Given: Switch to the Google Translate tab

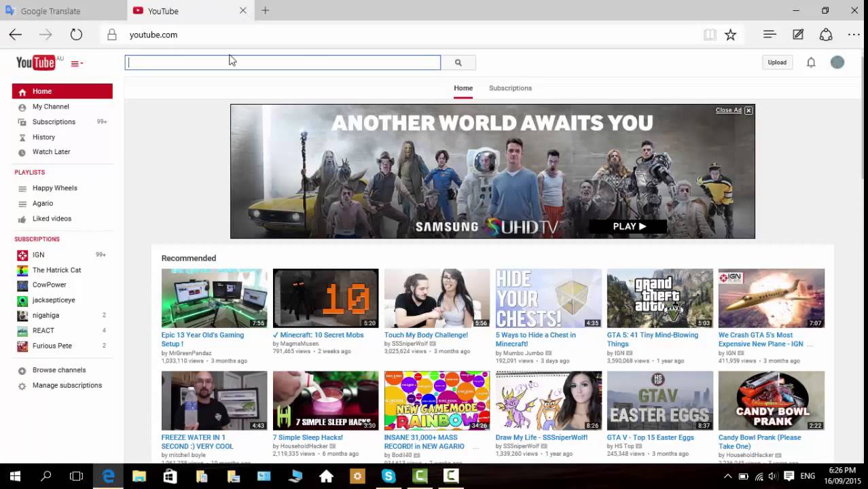Looking at the screenshot, I should pyautogui.click(x=62, y=11).
